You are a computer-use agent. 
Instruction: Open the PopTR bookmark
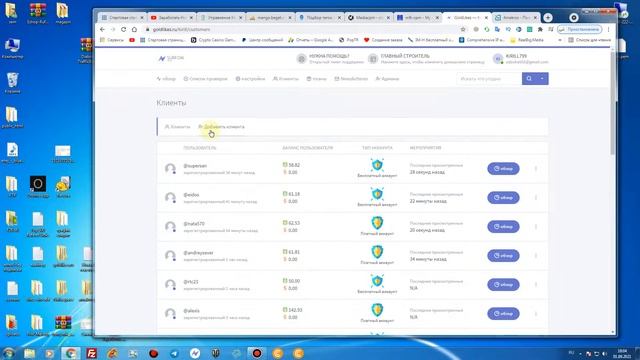[349, 40]
